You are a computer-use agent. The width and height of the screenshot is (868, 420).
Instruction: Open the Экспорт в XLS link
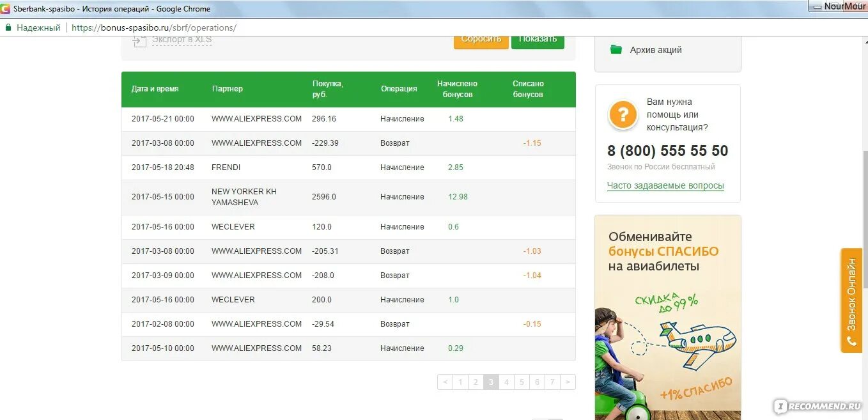pyautogui.click(x=182, y=40)
